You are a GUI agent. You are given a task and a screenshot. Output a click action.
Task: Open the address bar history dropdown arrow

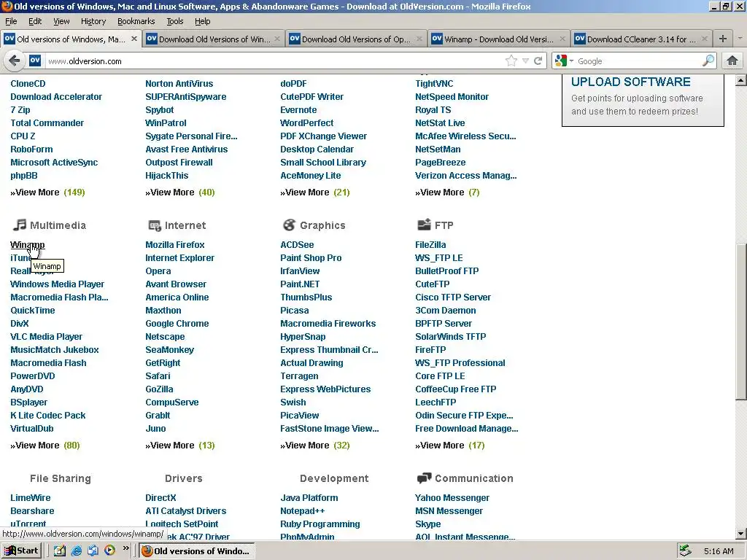[525, 61]
